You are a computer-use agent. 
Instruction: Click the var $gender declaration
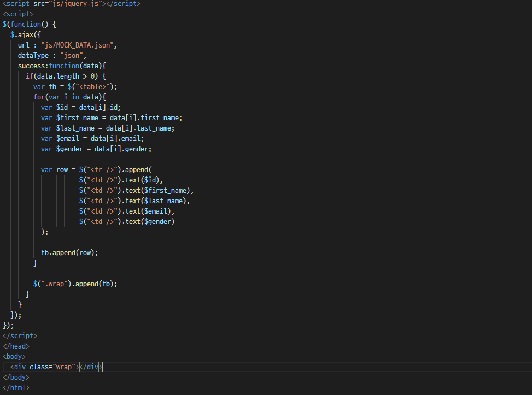pyautogui.click(x=96, y=149)
